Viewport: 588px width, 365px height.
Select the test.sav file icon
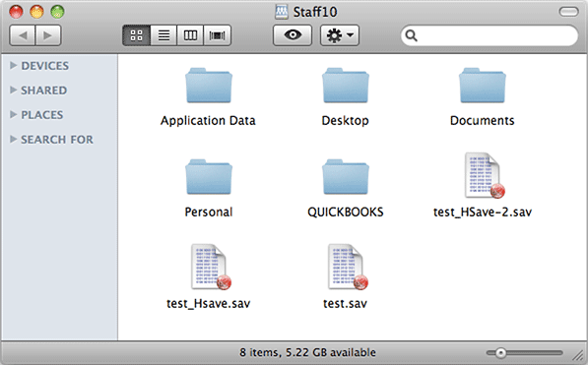click(347, 267)
